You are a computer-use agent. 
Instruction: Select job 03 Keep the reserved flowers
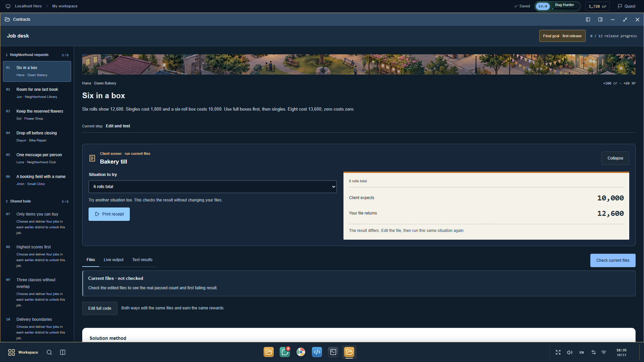(x=37, y=115)
